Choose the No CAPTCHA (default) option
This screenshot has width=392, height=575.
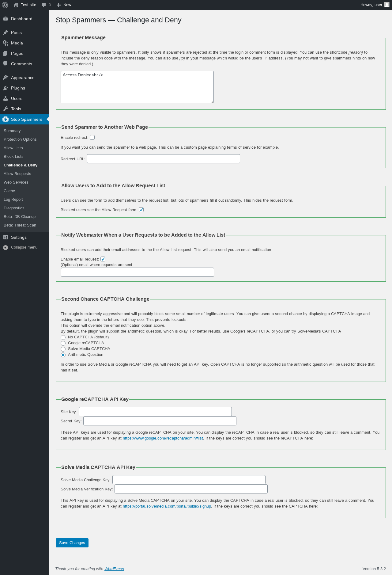coord(63,337)
